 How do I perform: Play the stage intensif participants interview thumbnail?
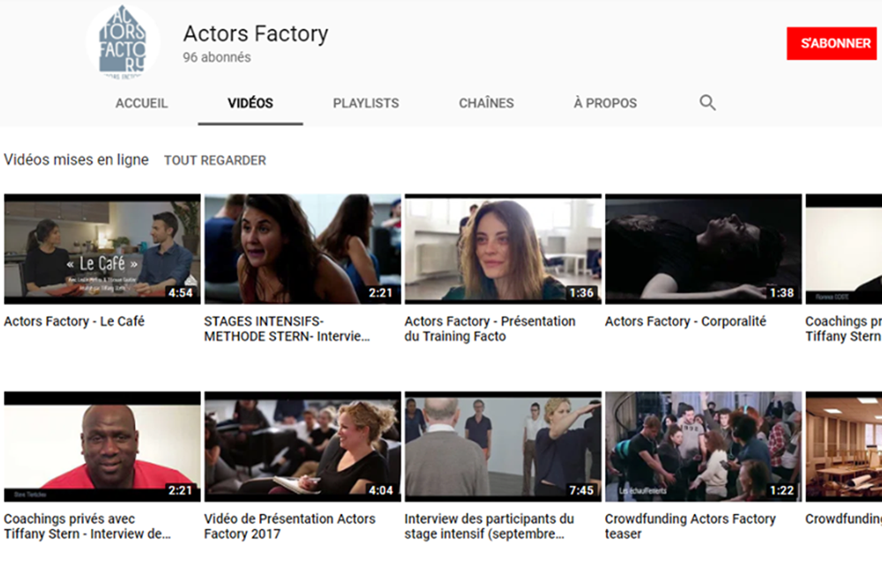pos(503,446)
